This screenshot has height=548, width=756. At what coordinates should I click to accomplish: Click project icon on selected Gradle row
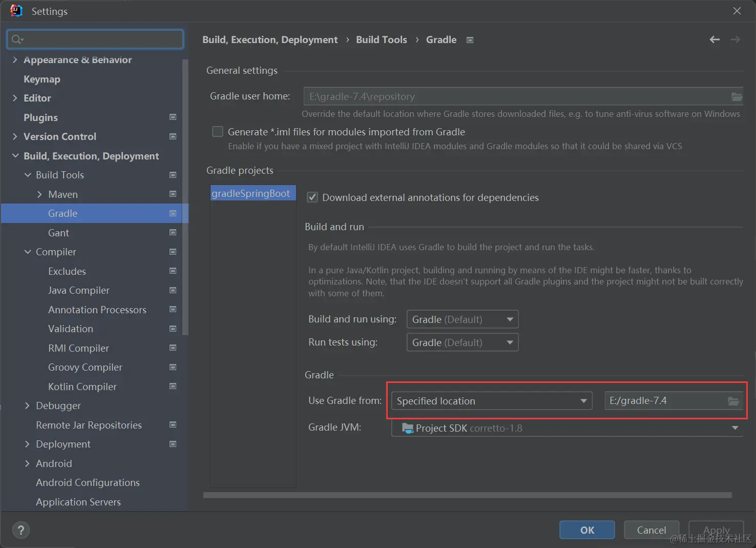[173, 213]
